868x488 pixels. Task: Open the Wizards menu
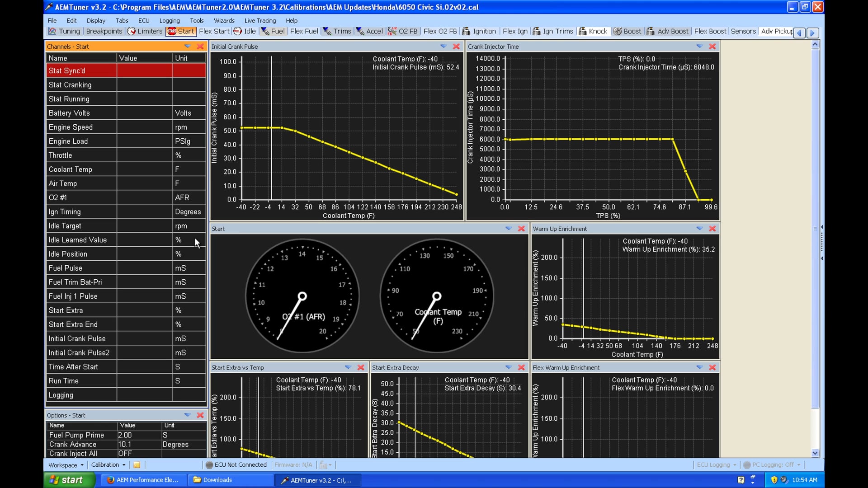224,20
